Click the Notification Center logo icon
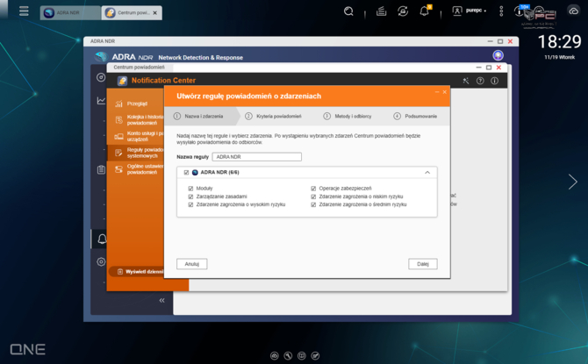588x364 pixels. 122,81
